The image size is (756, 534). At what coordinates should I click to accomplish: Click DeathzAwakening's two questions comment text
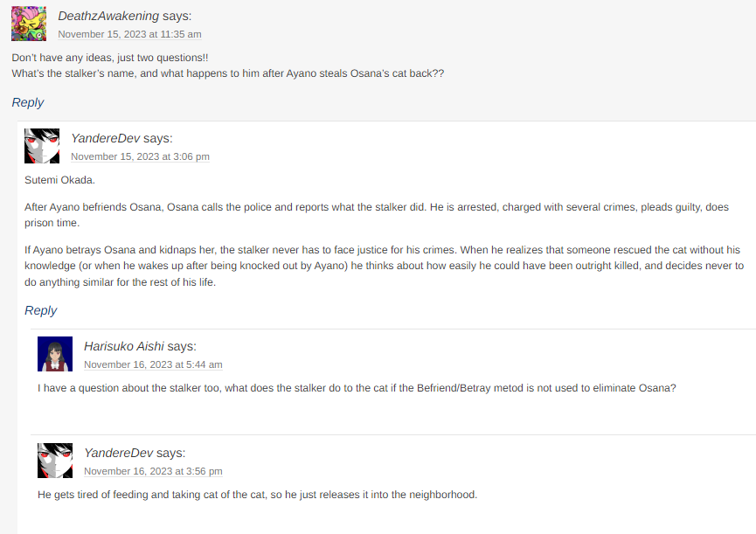(x=227, y=66)
